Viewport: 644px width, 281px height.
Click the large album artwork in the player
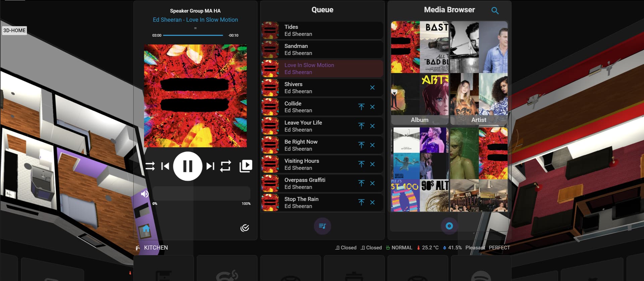195,96
